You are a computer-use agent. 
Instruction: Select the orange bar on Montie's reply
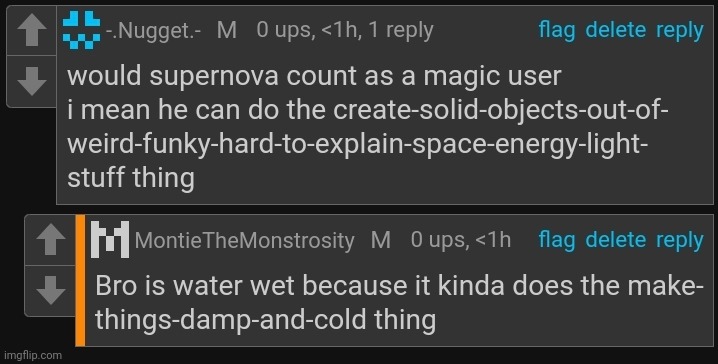tap(81, 280)
